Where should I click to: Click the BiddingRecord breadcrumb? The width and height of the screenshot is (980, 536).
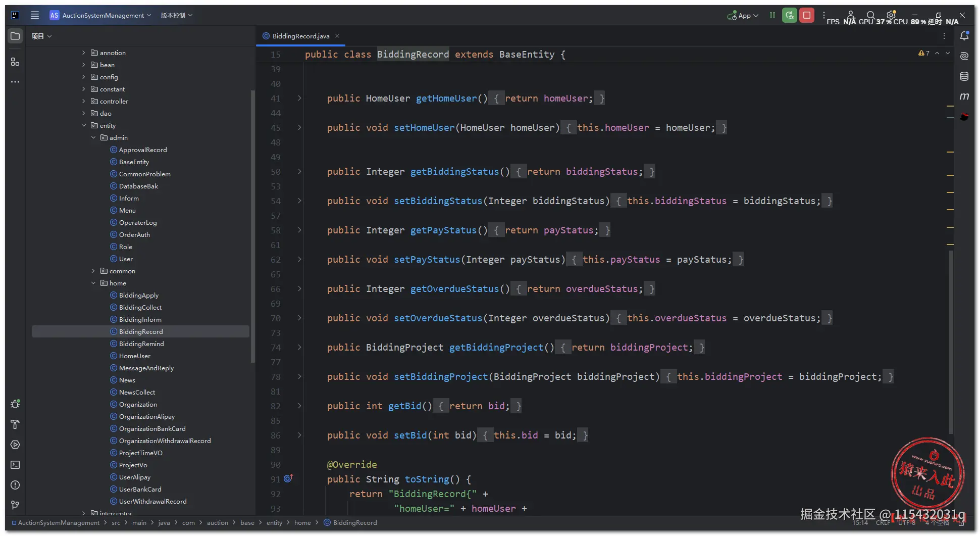[350, 523]
